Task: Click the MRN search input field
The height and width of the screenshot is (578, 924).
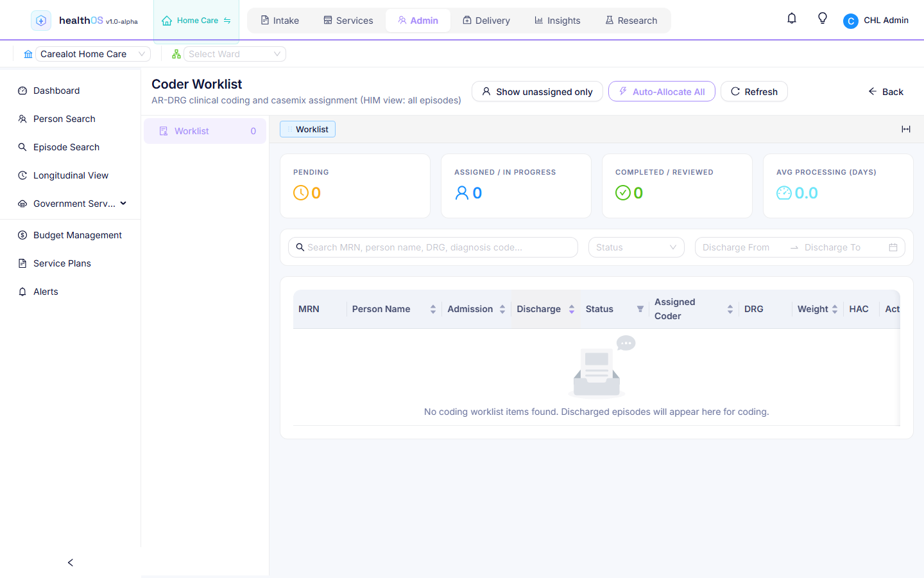Action: (433, 247)
